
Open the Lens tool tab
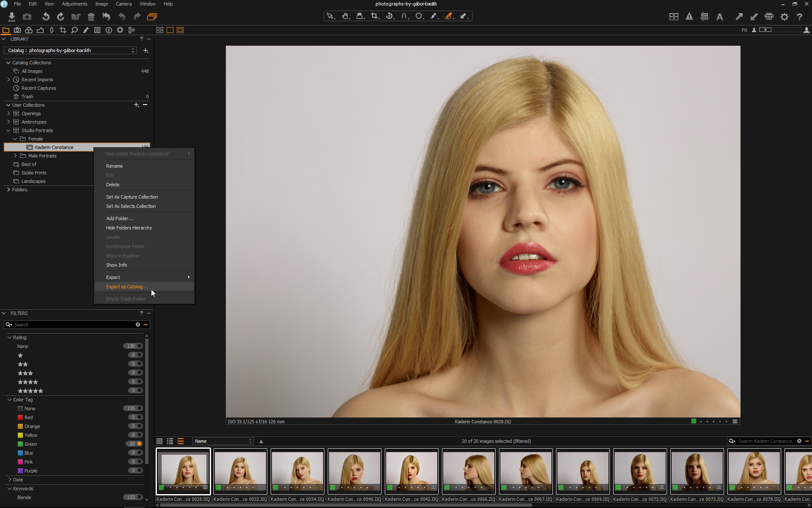pos(52,30)
